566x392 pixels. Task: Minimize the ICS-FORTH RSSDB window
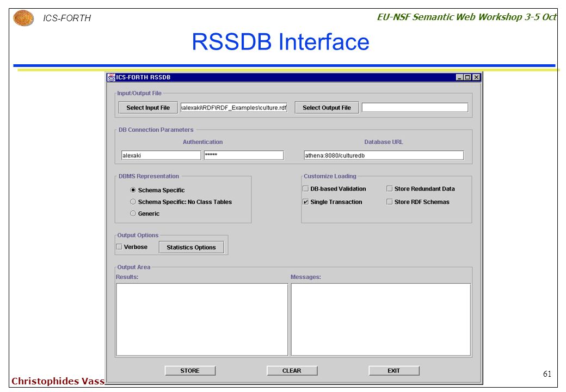pos(459,77)
